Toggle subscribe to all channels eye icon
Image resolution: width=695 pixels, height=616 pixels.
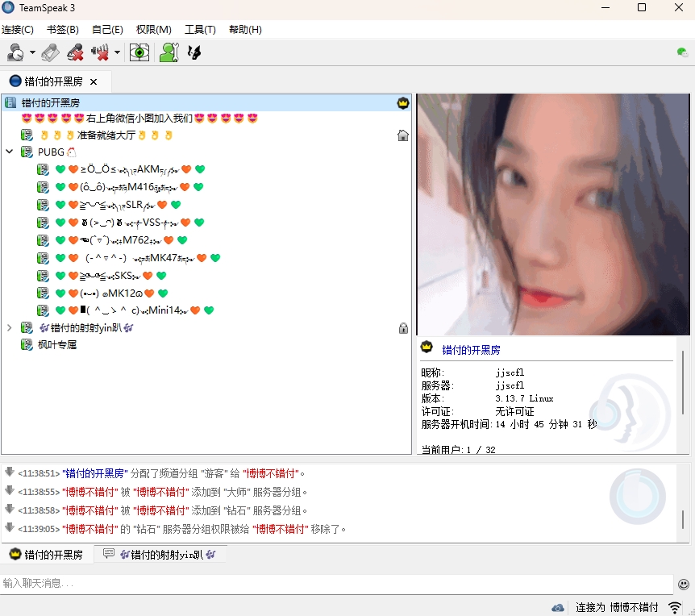(x=139, y=53)
